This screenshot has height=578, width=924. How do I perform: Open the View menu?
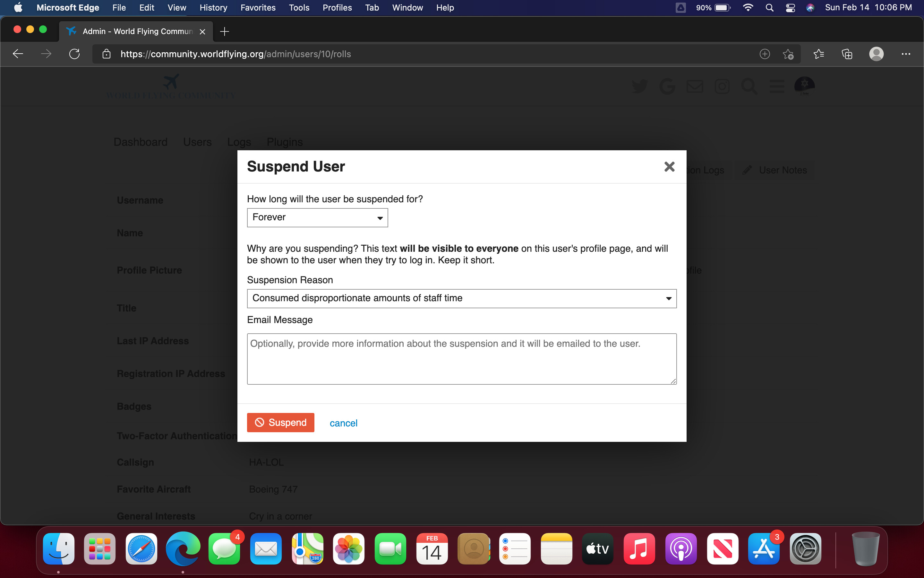coord(177,8)
